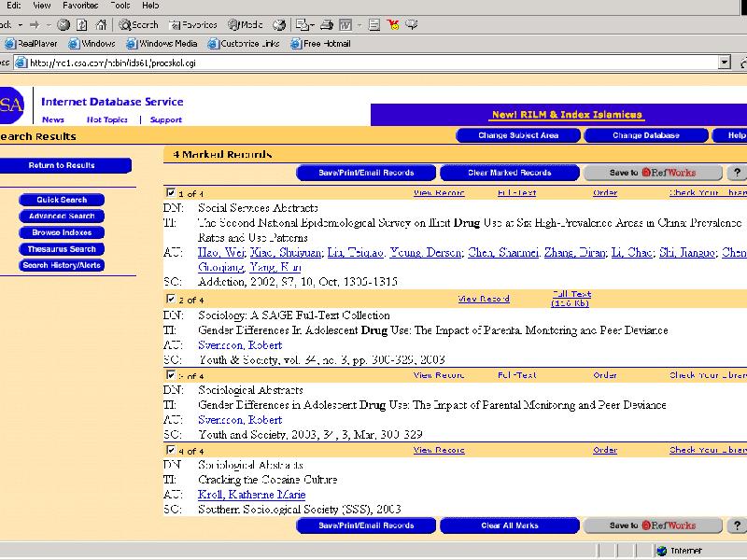Open Quick Search from the sidebar
The width and height of the screenshot is (747, 560).
coord(62,200)
